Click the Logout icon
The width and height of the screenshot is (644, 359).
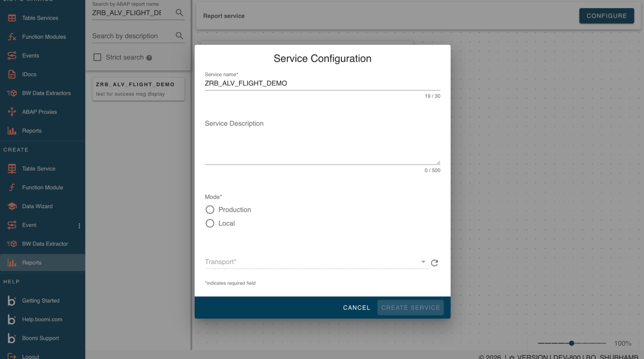pyautogui.click(x=12, y=356)
